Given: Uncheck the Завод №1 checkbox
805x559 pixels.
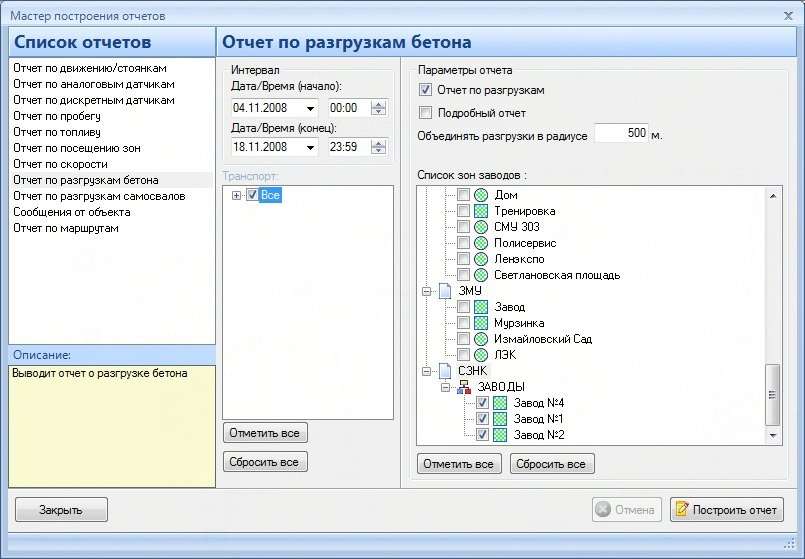Looking at the screenshot, I should pyautogui.click(x=482, y=419).
